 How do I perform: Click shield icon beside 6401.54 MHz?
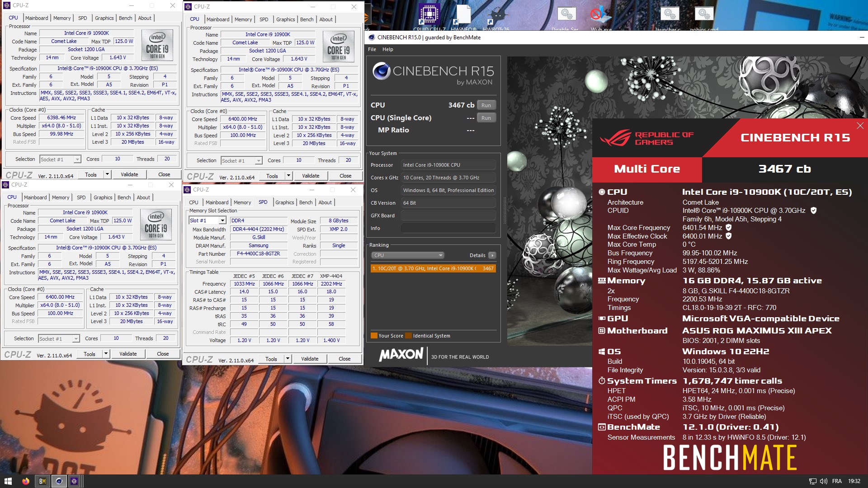728,228
